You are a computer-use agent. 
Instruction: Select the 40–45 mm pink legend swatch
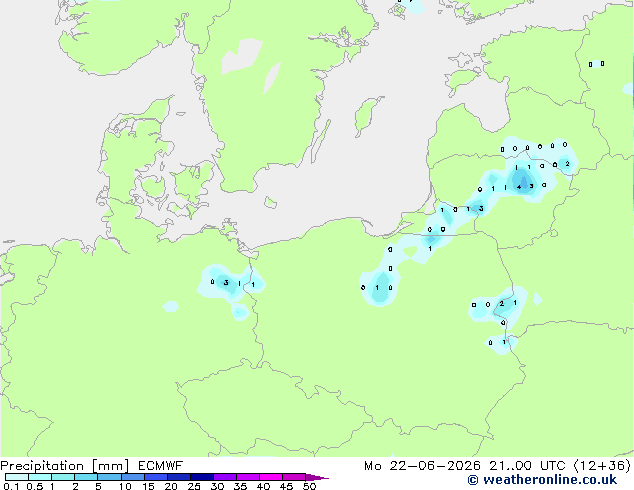271,477
